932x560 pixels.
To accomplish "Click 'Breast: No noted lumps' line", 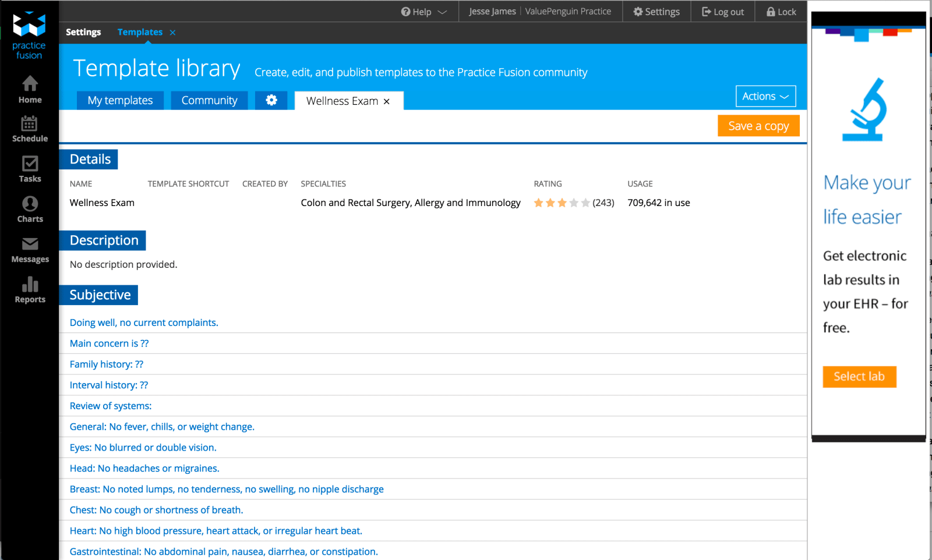I will pyautogui.click(x=227, y=490).
